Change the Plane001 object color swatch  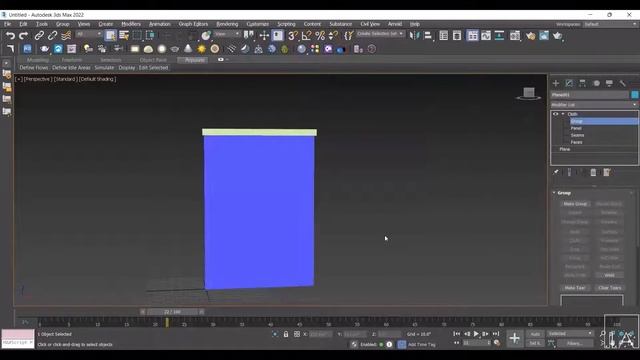pyautogui.click(x=635, y=95)
